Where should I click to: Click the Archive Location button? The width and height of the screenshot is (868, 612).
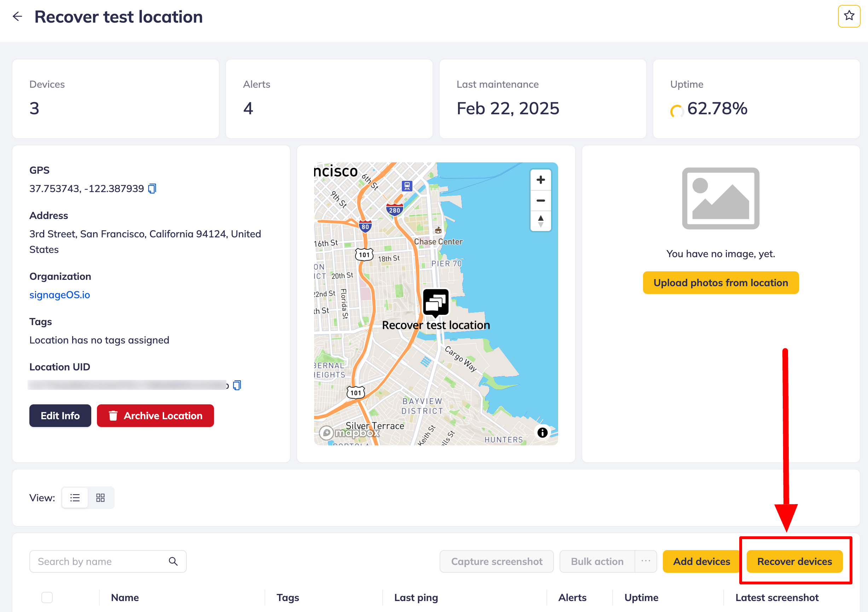tap(155, 416)
